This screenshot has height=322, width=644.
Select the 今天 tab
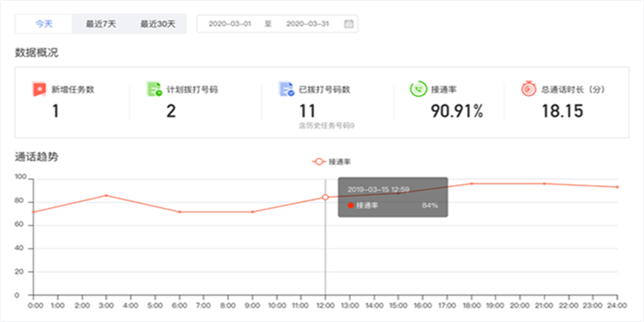coord(44,24)
